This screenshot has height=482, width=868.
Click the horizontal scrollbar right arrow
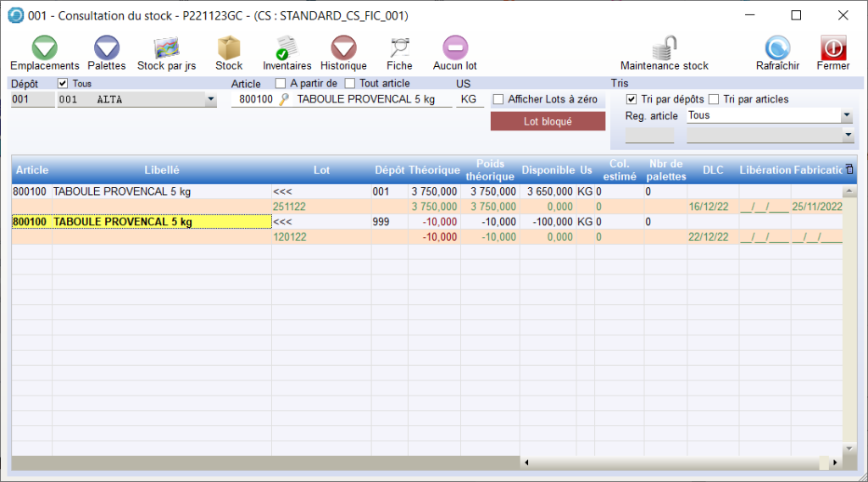[835, 463]
